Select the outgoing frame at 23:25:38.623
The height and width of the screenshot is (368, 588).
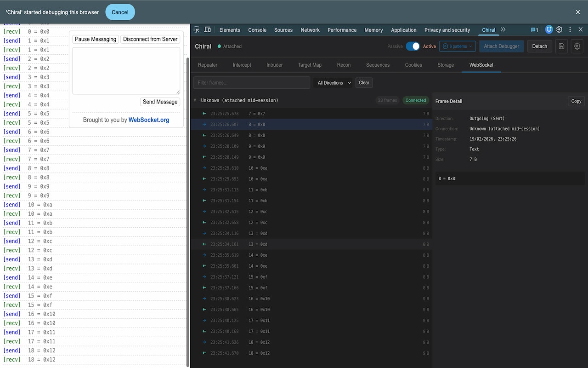pos(311,299)
